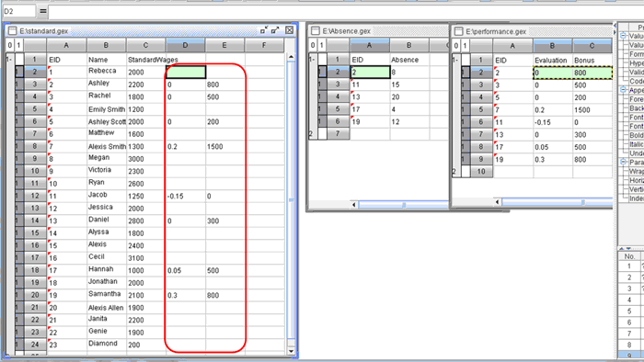
Task: Click the cell containing 'Rebecca'
Action: (107, 73)
